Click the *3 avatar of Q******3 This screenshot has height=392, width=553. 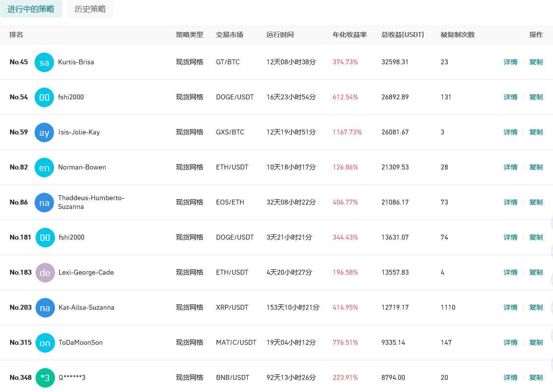coord(45,378)
